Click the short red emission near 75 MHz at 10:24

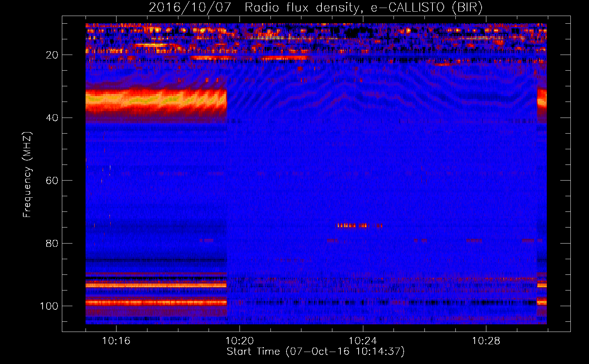tap(360, 226)
